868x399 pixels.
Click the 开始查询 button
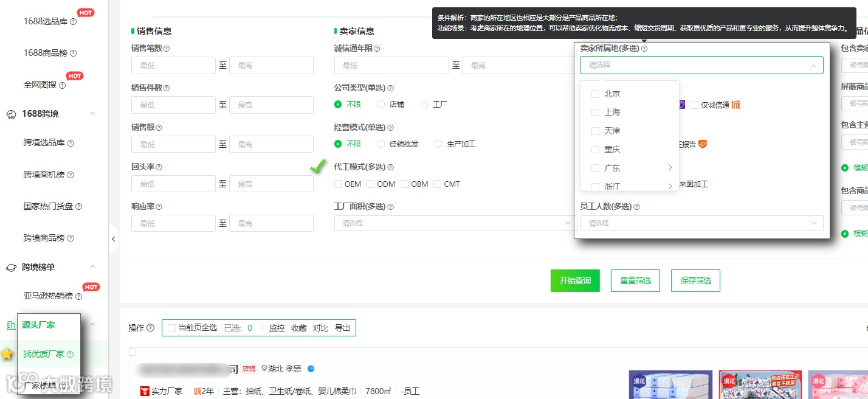575,280
